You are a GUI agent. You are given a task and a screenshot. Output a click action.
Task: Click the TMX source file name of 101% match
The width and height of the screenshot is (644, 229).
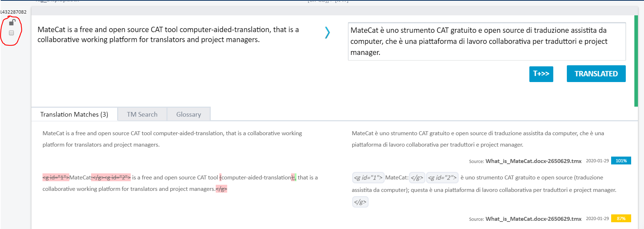[x=533, y=161]
